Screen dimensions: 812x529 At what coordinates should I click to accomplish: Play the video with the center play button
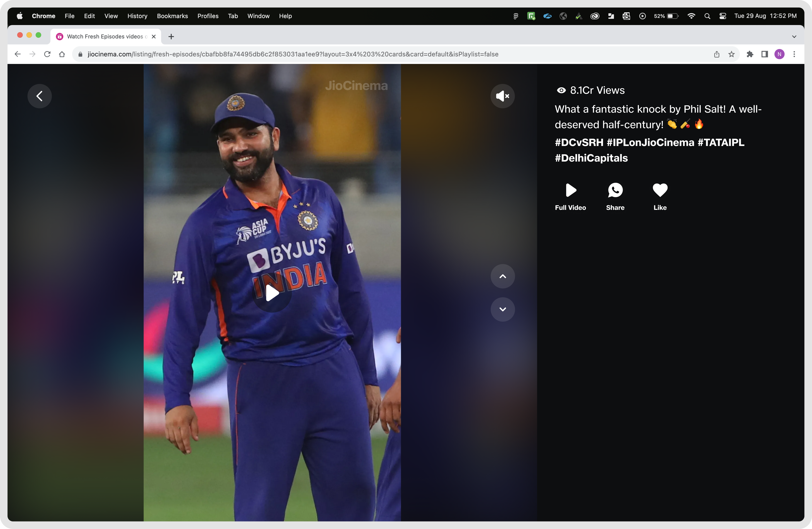(272, 293)
